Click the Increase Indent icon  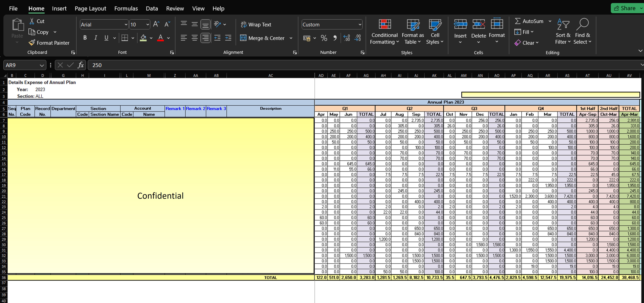click(228, 38)
